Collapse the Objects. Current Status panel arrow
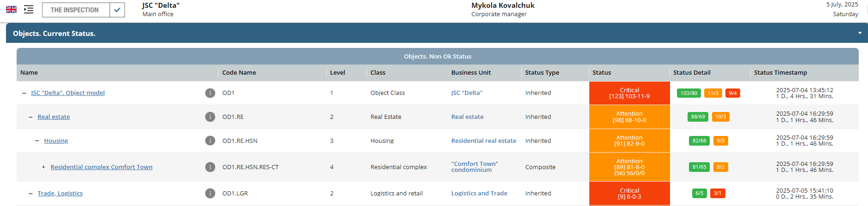The width and height of the screenshot is (868, 206). click(x=860, y=33)
